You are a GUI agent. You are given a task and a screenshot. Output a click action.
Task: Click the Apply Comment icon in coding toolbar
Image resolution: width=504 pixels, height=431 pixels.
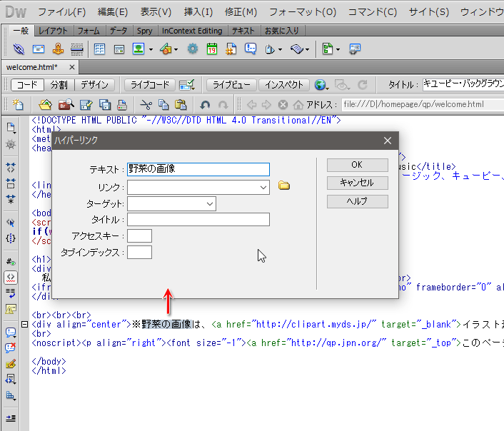[x=11, y=333]
